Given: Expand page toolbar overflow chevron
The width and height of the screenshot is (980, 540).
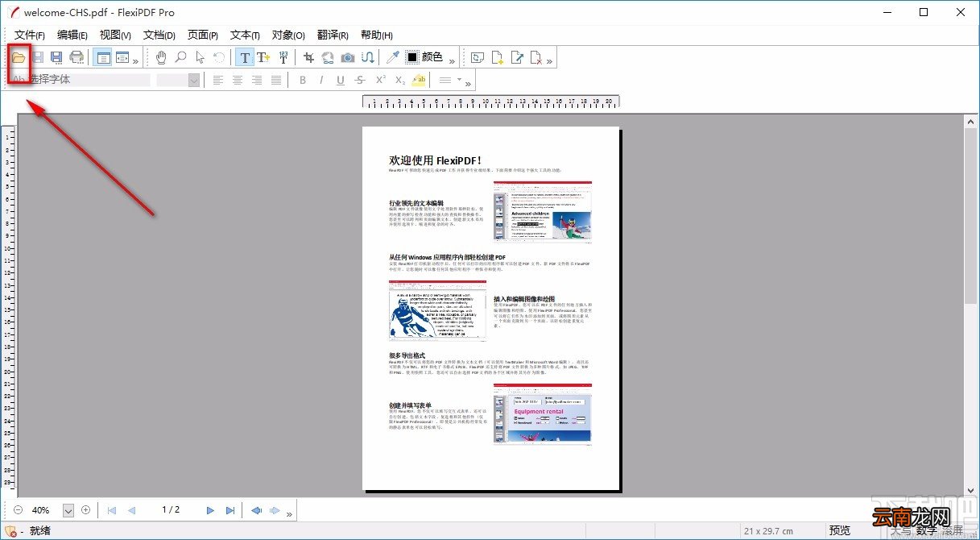Looking at the screenshot, I should tap(549, 60).
